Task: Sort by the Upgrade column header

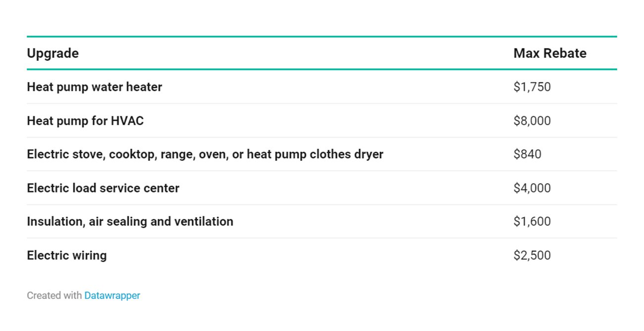Action: (x=53, y=53)
